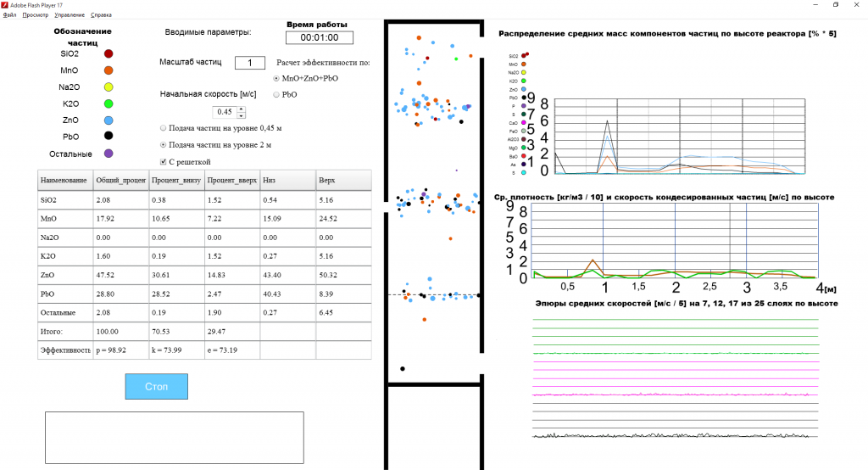This screenshot has width=868, height=470.
Task: Click the ZnO total value 47.52
Action: click(105, 276)
